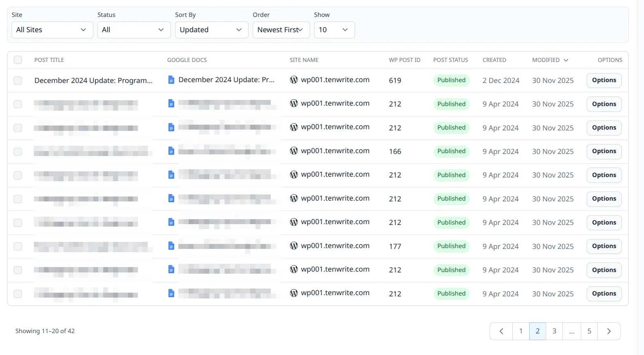Toggle the select-all checkbox in table header

pos(18,60)
